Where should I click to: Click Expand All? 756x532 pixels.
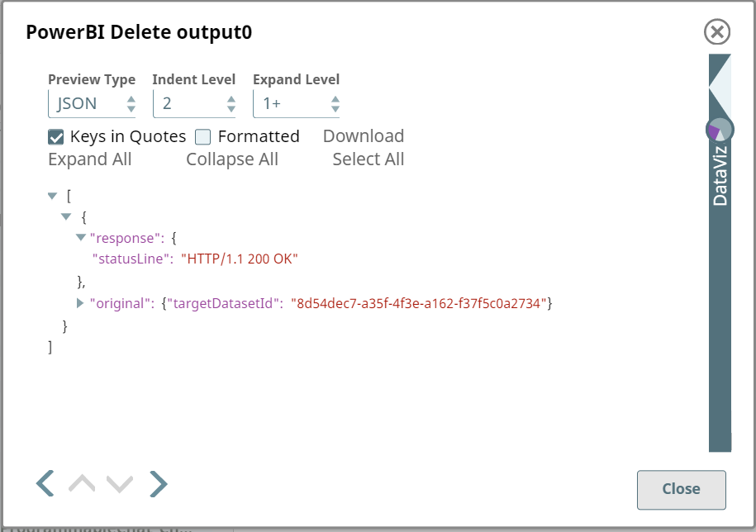(x=90, y=159)
